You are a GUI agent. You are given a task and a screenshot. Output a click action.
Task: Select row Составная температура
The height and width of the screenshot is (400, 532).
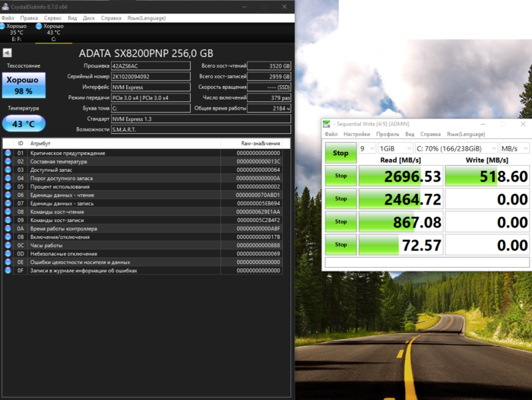(x=142, y=162)
